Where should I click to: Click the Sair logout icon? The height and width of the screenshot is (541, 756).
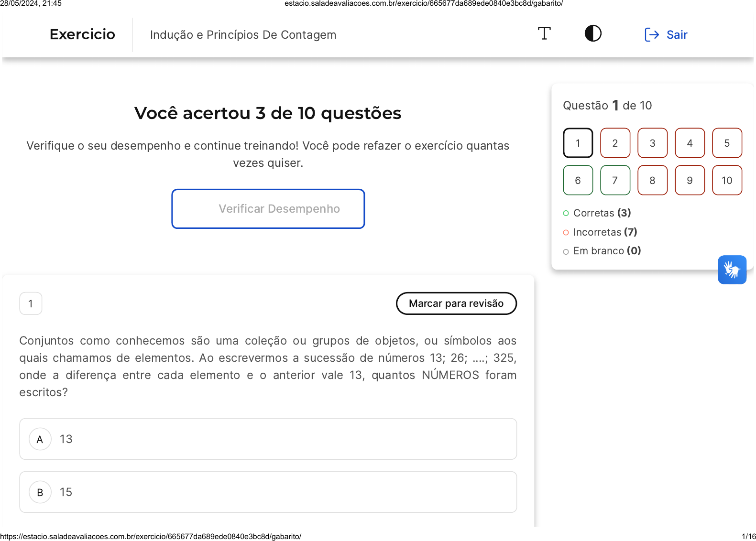click(x=652, y=34)
